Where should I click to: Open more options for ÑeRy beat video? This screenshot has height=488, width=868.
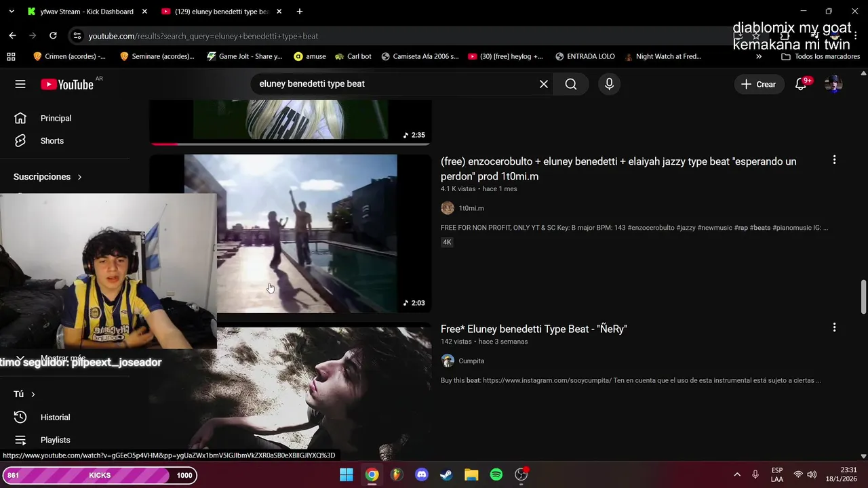[x=834, y=327]
